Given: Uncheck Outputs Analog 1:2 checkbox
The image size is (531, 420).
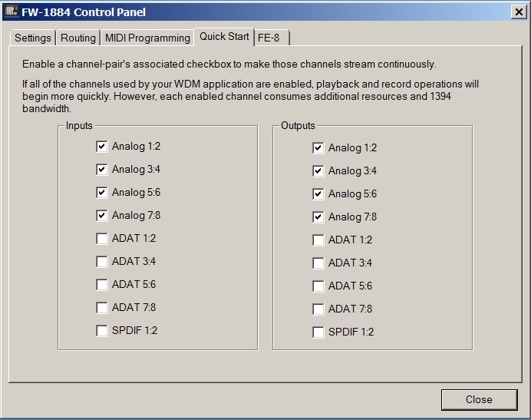Looking at the screenshot, I should click(318, 148).
